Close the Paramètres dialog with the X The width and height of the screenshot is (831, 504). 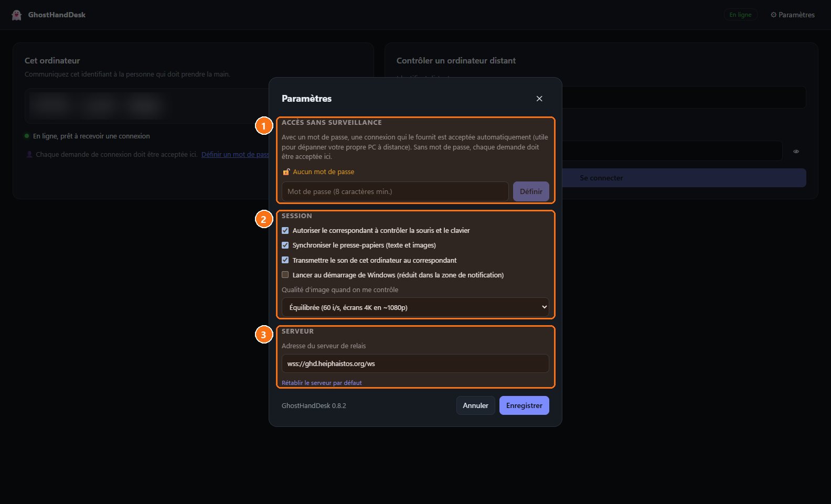tap(539, 99)
